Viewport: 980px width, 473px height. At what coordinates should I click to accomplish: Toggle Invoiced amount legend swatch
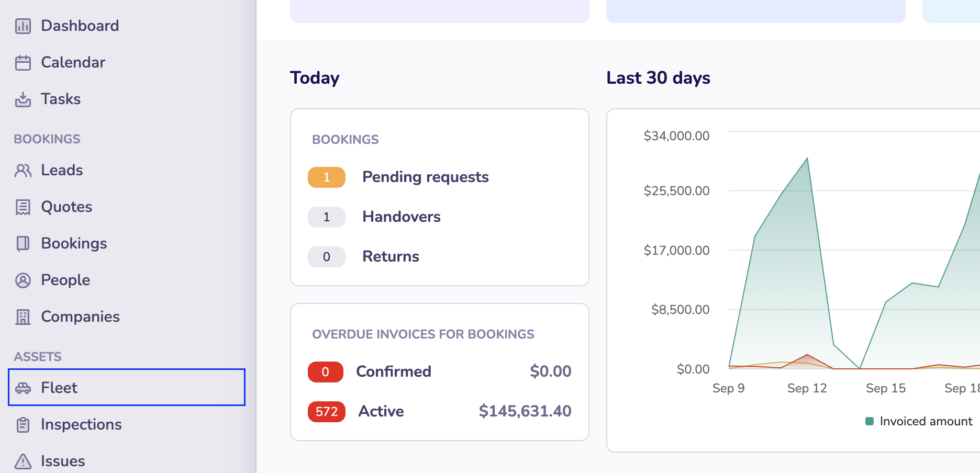tap(870, 421)
